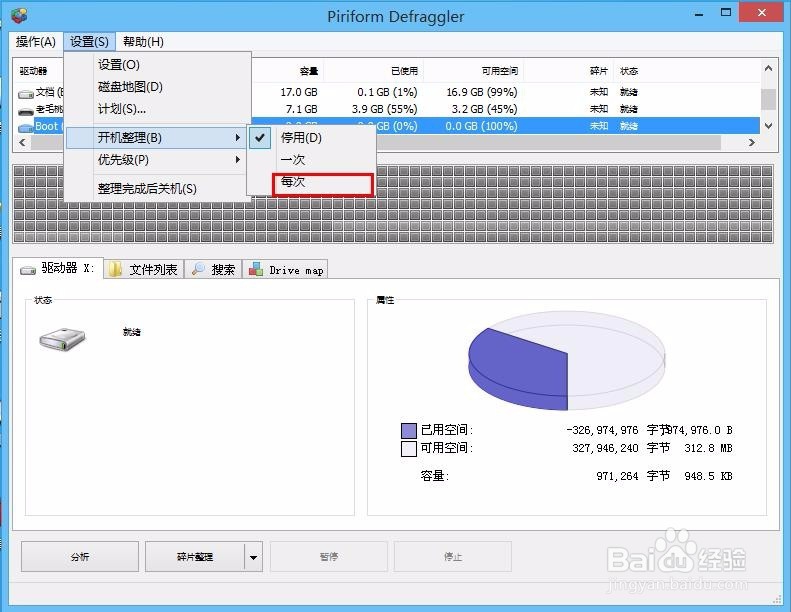
Task: Click the 3.9 GB (55%) used cell
Action: [x=384, y=109]
